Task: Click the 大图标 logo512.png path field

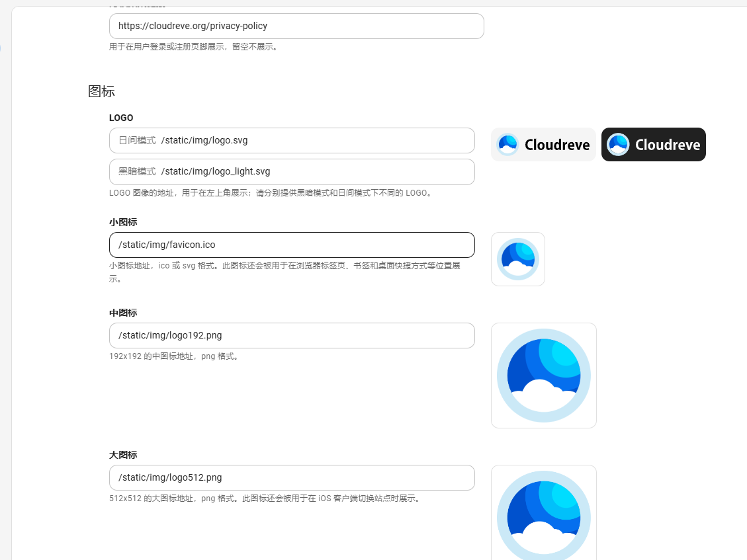Action: (x=292, y=477)
